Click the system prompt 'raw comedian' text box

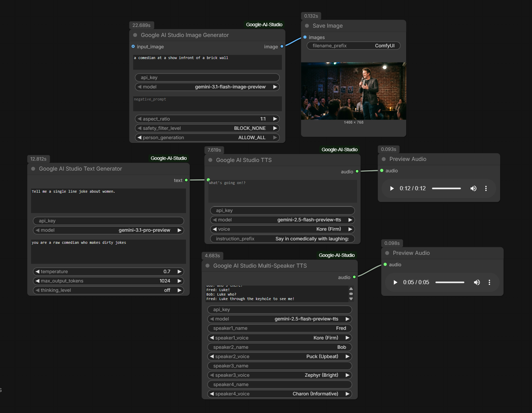[108, 252]
